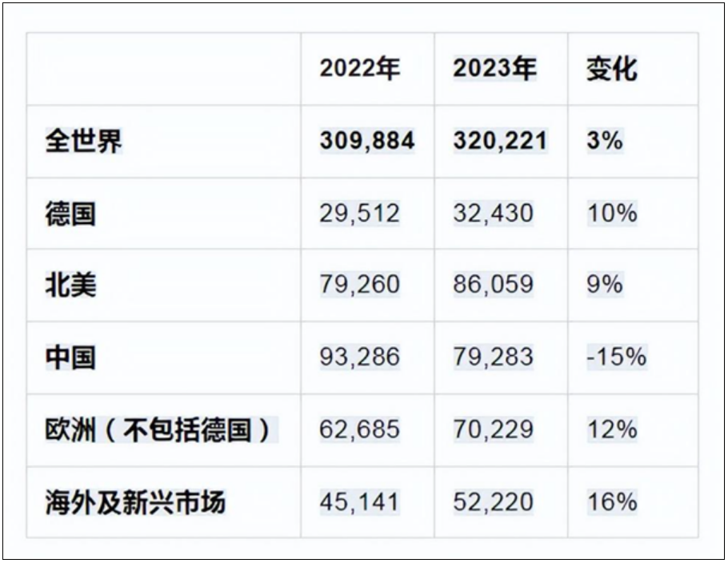
Task: Click the 北美 row label
Action: click(x=70, y=285)
